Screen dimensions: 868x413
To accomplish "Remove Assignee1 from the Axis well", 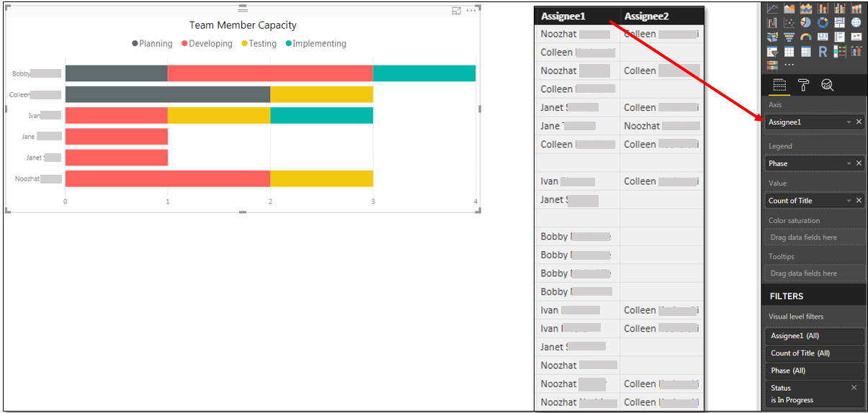I will [x=859, y=122].
